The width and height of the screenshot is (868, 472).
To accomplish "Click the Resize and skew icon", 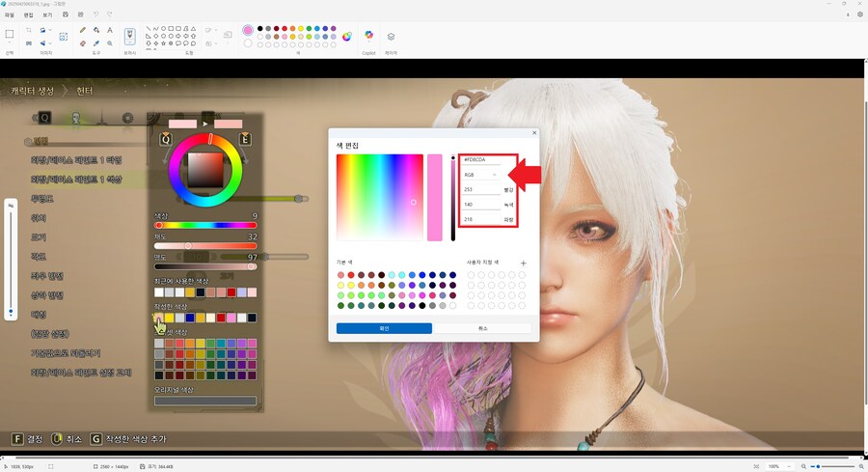I will [29, 43].
